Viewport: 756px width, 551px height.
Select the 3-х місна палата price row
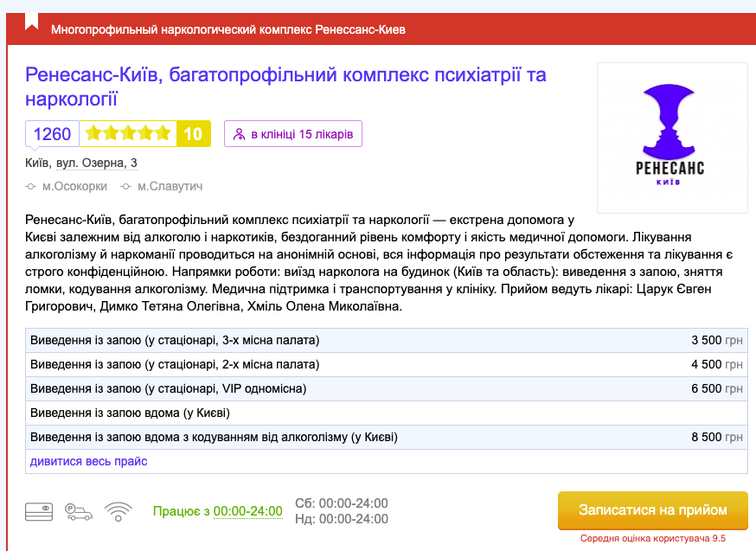coord(387,340)
